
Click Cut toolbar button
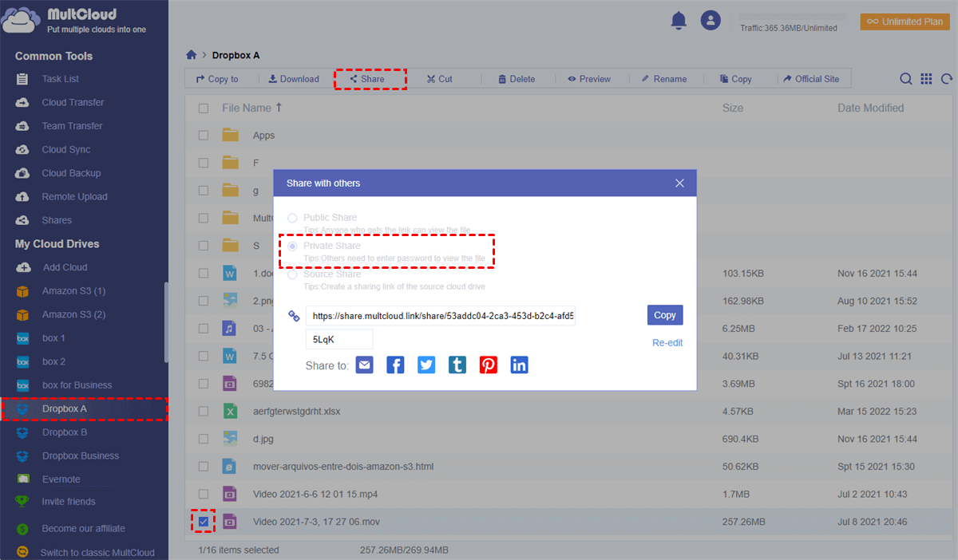point(440,79)
